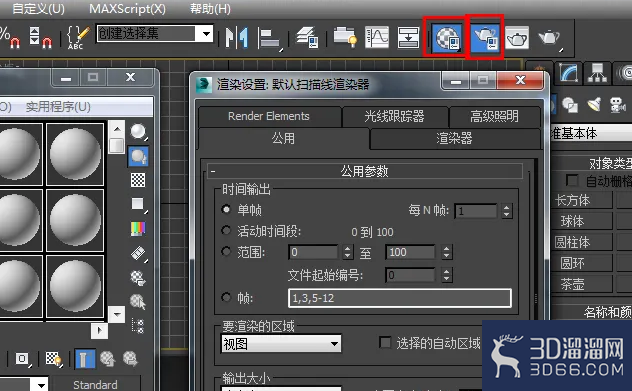Open the Rendered Frame Window icon
The image size is (632, 391).
point(517,38)
